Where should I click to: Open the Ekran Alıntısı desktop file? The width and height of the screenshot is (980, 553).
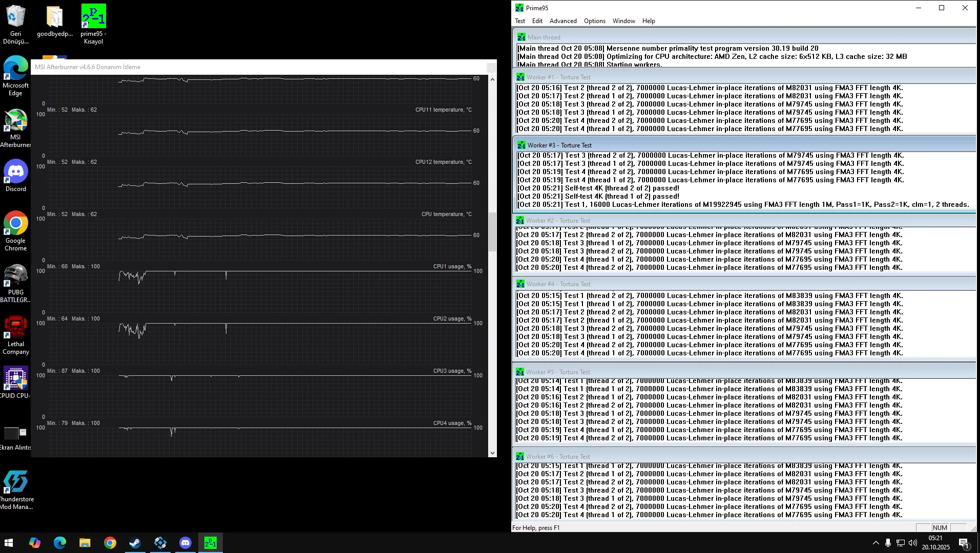point(15,438)
